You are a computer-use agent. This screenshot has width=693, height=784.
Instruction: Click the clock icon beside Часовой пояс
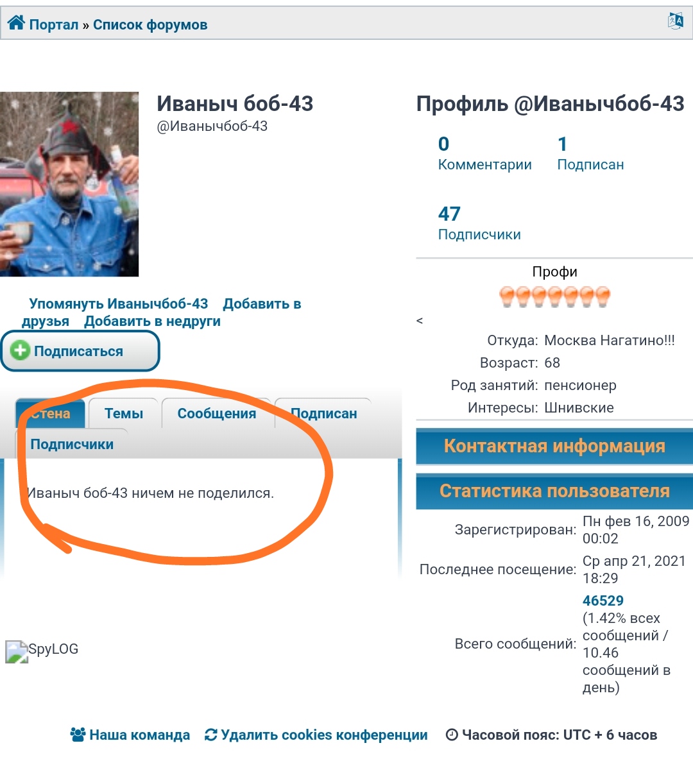coord(452,735)
